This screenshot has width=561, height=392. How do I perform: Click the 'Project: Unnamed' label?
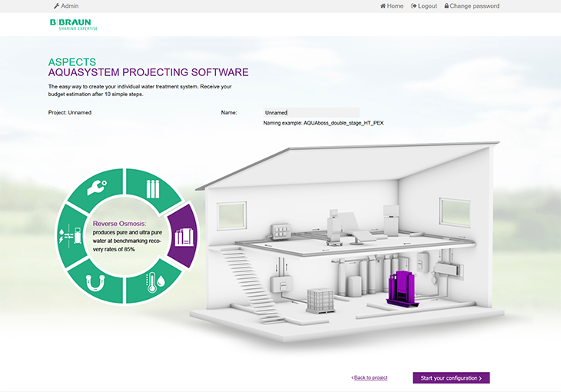coord(70,112)
